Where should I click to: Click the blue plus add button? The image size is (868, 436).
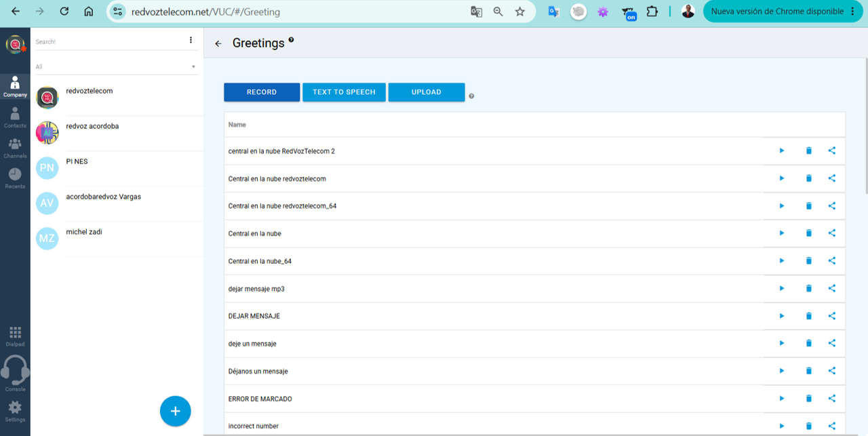(x=175, y=411)
